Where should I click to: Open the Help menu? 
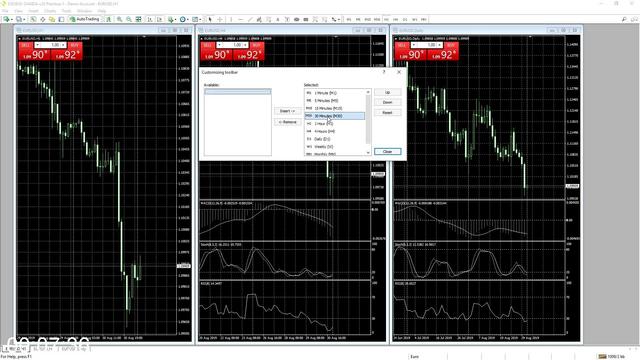pos(102,11)
